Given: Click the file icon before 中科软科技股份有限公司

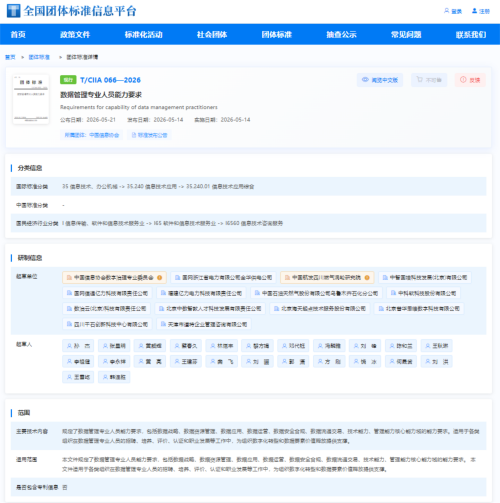Looking at the screenshot, I should pos(393,293).
